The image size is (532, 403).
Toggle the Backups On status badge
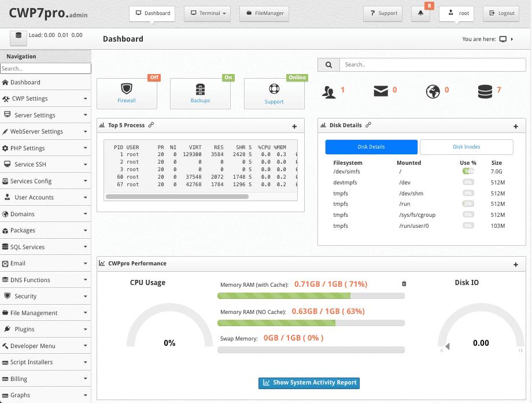pyautogui.click(x=228, y=76)
